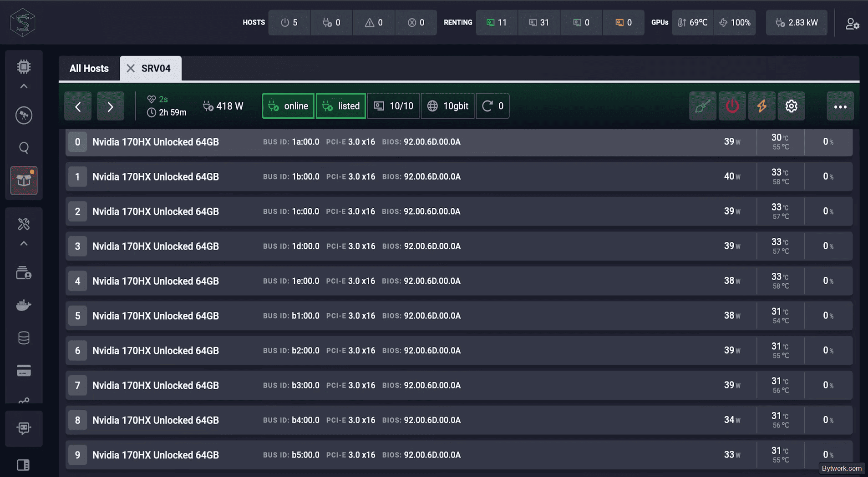
Task: Click the index badge 0 of first GPU
Action: 77,142
